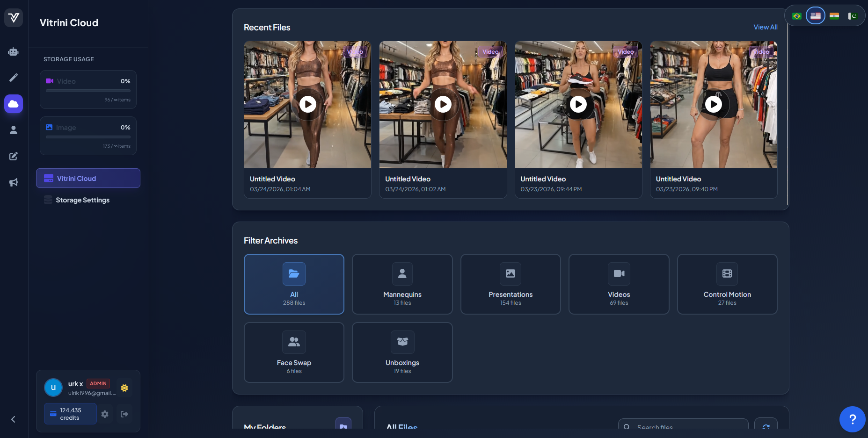Open Storage Settings menu item
This screenshot has height=438, width=868.
88,200
